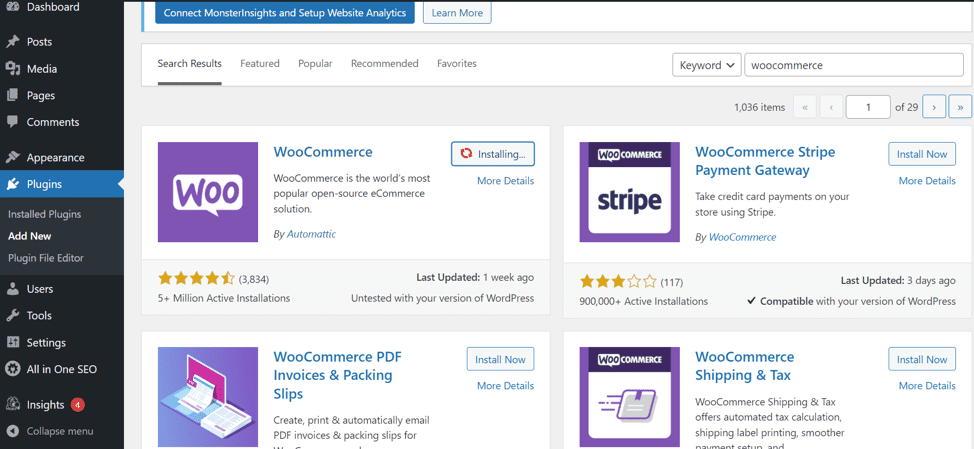The width and height of the screenshot is (974, 449).
Task: Click WooCommerce PDF Invoices & Packing Slips title
Action: (x=338, y=375)
